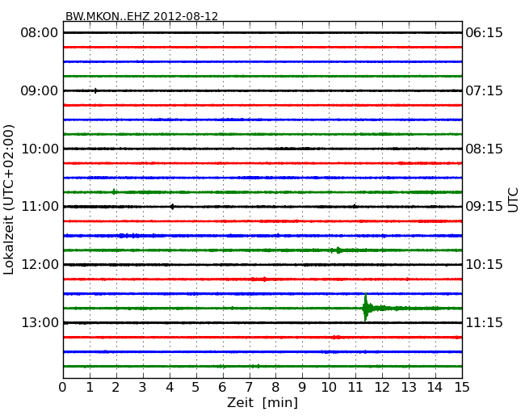Image resolution: width=525 pixels, height=420 pixels.
Task: Select the 08:00 local time label
Action: pos(40,33)
